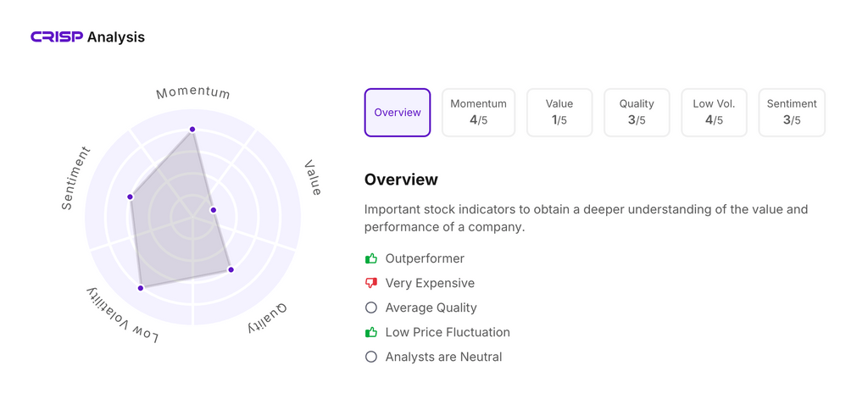Image resolution: width=868 pixels, height=399 pixels.
Task: Click the circle icon beside Analysts are Neutral
Action: (371, 357)
